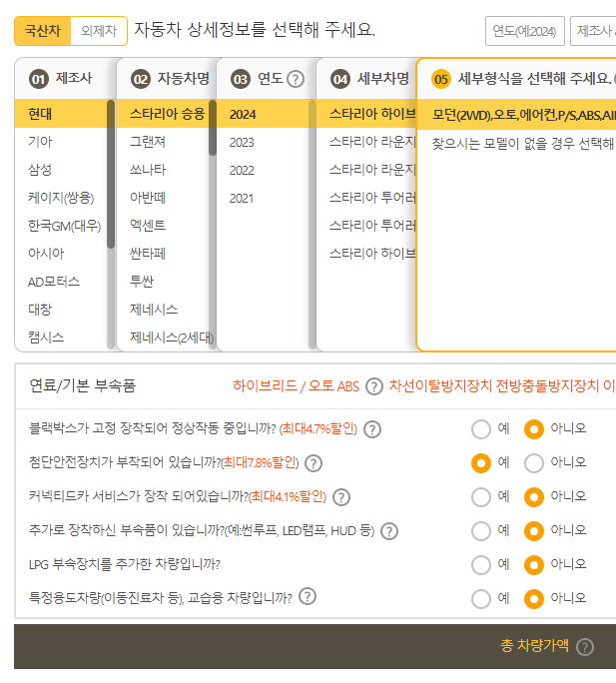616x683 pixels.
Task: Click year list scrollbar
Action: point(312,225)
